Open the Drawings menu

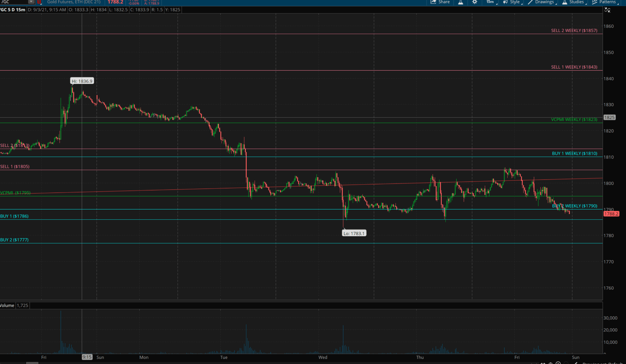(542, 2)
